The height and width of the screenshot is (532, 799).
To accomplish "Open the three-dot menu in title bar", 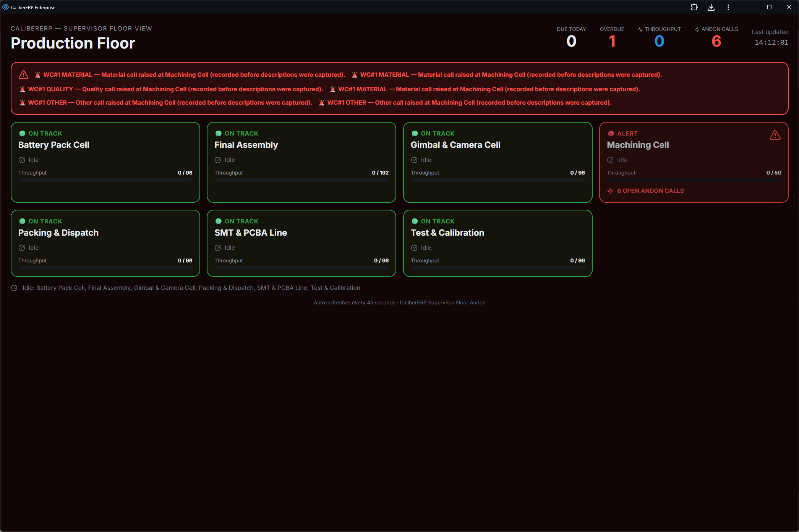I will (x=728, y=7).
